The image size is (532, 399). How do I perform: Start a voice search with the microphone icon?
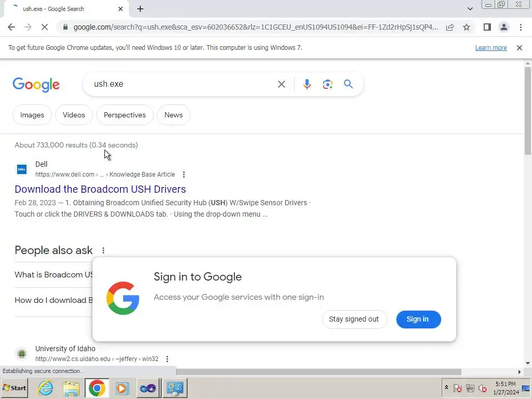[307, 84]
